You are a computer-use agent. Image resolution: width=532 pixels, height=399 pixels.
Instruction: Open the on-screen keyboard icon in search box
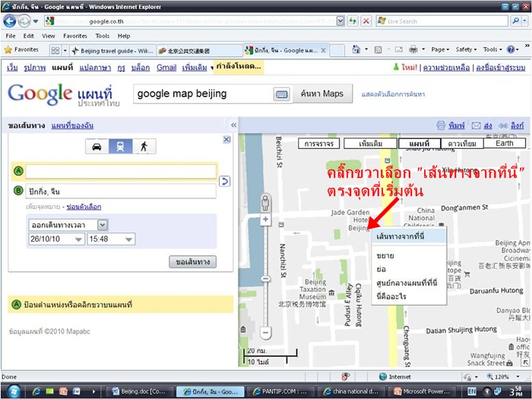(282, 94)
